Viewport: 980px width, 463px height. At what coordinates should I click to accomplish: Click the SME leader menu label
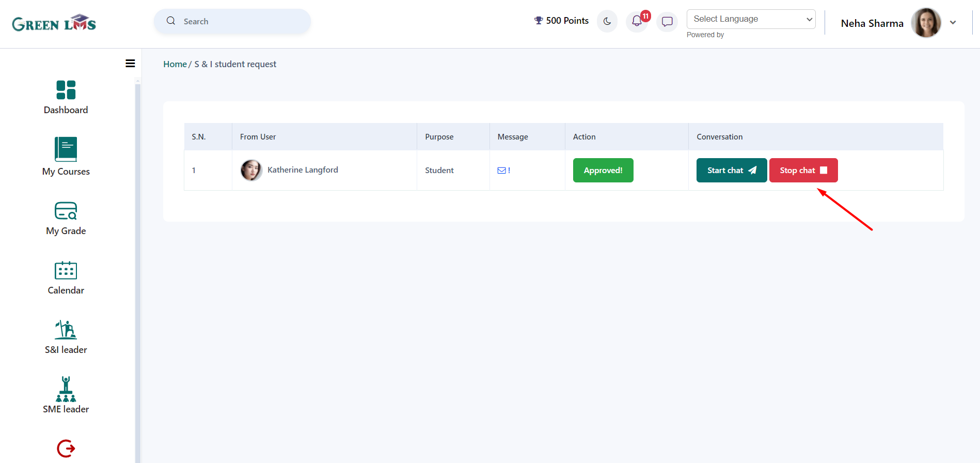tap(66, 409)
